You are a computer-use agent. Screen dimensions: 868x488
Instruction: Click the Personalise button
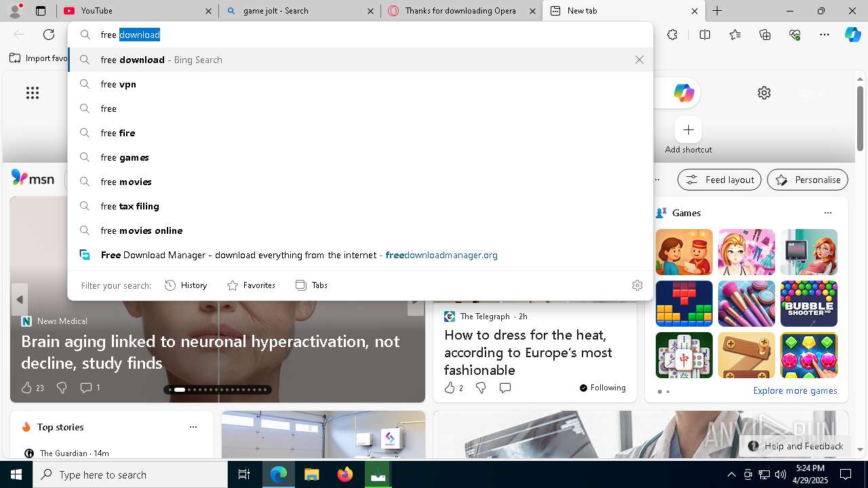[x=808, y=180]
